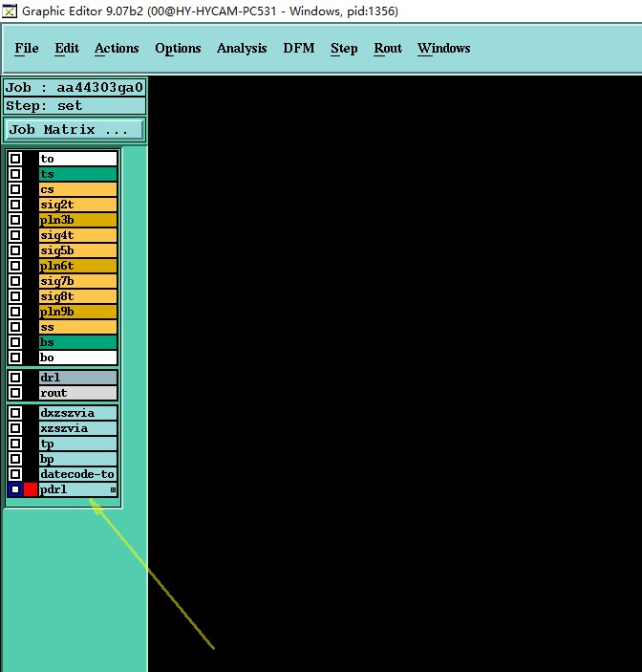Select the ss layer name
The image size is (642, 672).
[x=78, y=327]
